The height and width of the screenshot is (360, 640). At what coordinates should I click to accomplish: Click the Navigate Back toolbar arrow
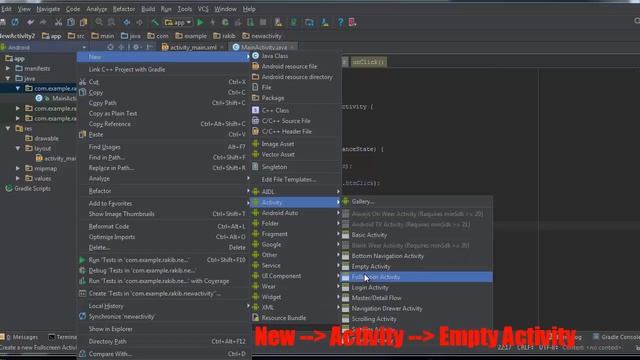click(x=127, y=22)
